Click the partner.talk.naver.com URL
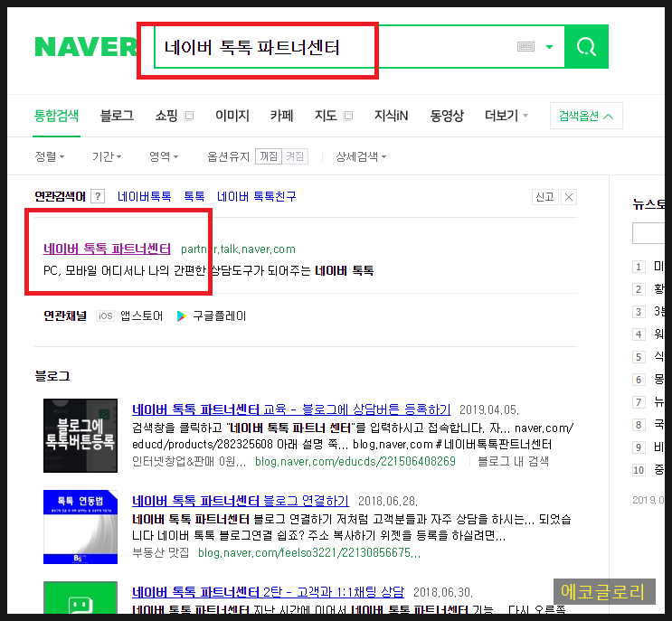 coord(238,249)
